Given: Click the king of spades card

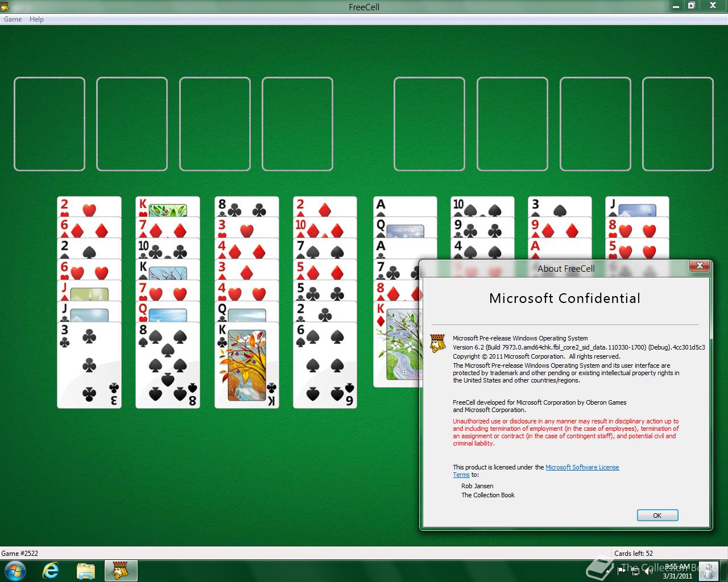Looking at the screenshot, I should [168, 270].
